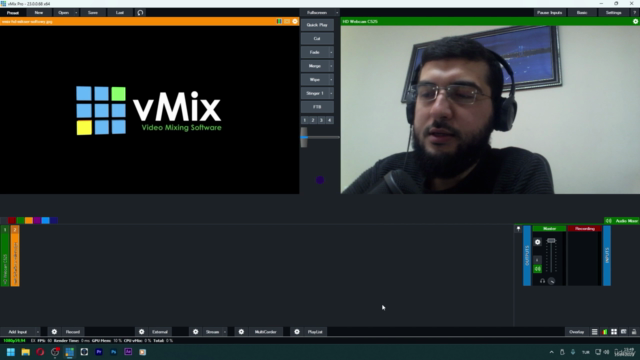Switch to grid view icon
Screen dimensions: 640x360
pyautogui.click(x=614, y=332)
